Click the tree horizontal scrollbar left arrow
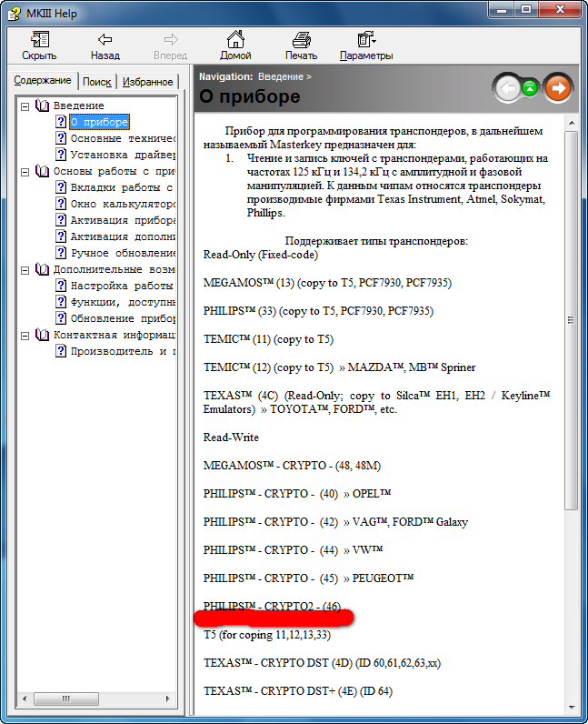Image resolution: width=588 pixels, height=724 pixels. coord(25,699)
